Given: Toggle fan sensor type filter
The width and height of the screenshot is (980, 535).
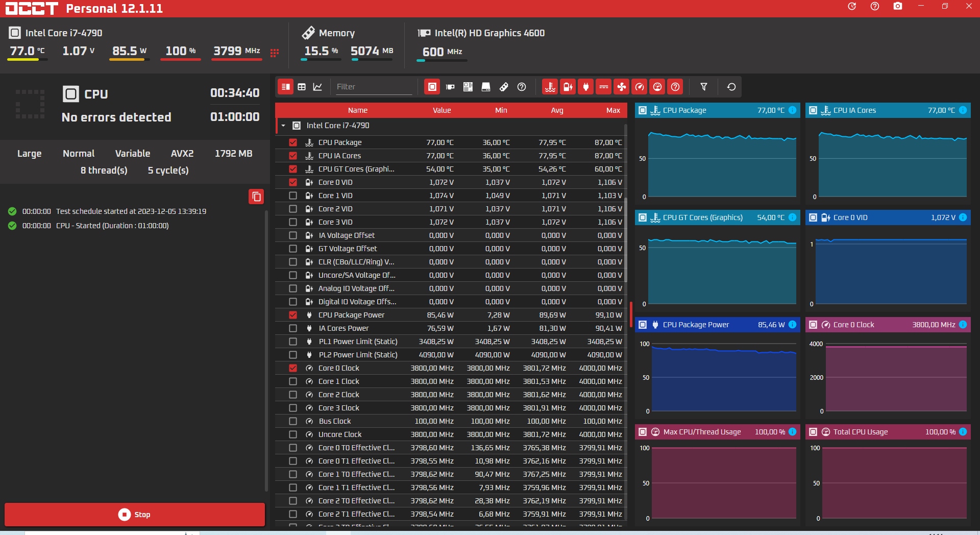Looking at the screenshot, I should click(622, 87).
